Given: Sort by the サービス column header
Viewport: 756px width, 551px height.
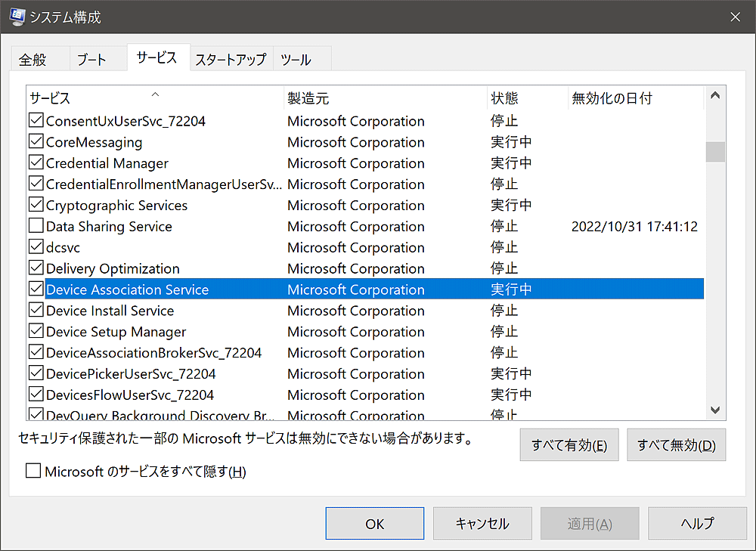Looking at the screenshot, I should click(x=154, y=98).
